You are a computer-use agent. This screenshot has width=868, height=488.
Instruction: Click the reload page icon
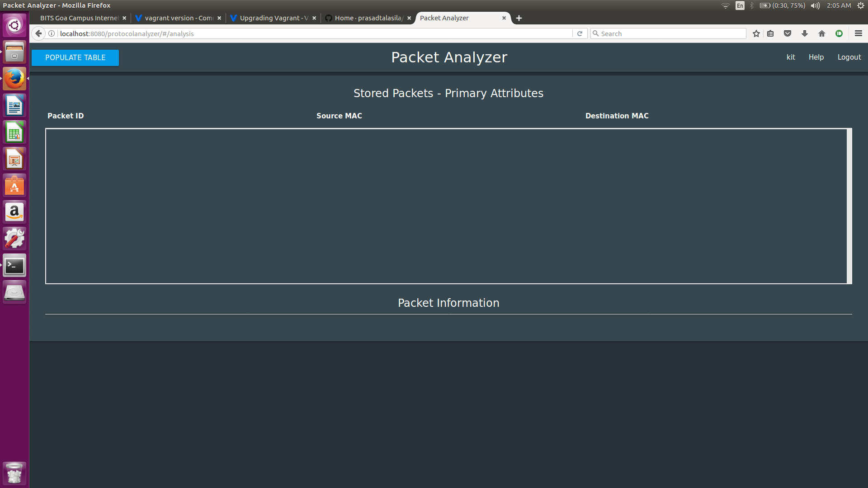(580, 33)
